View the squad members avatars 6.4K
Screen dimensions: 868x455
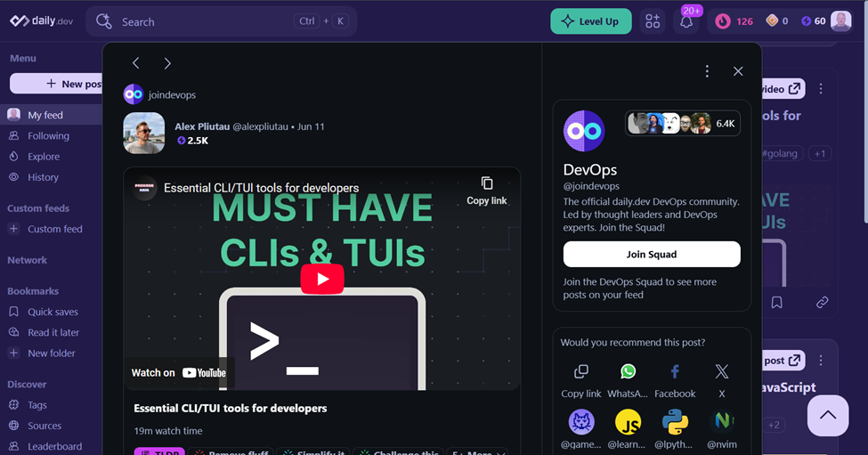[x=683, y=124]
